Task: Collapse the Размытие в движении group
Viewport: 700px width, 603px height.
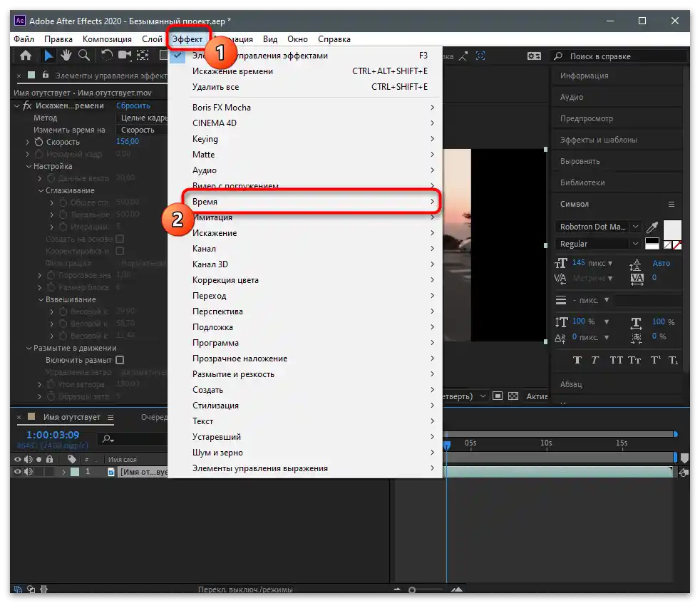Action: point(29,348)
